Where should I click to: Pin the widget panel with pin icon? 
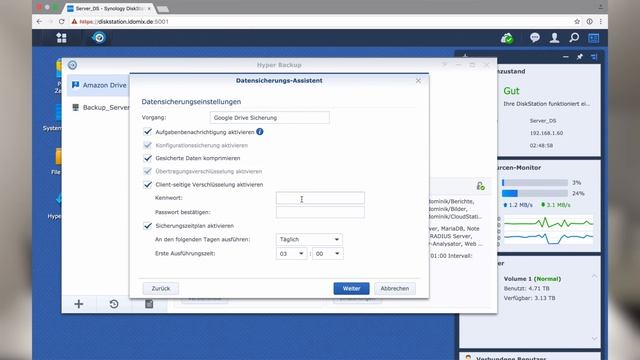click(580, 57)
